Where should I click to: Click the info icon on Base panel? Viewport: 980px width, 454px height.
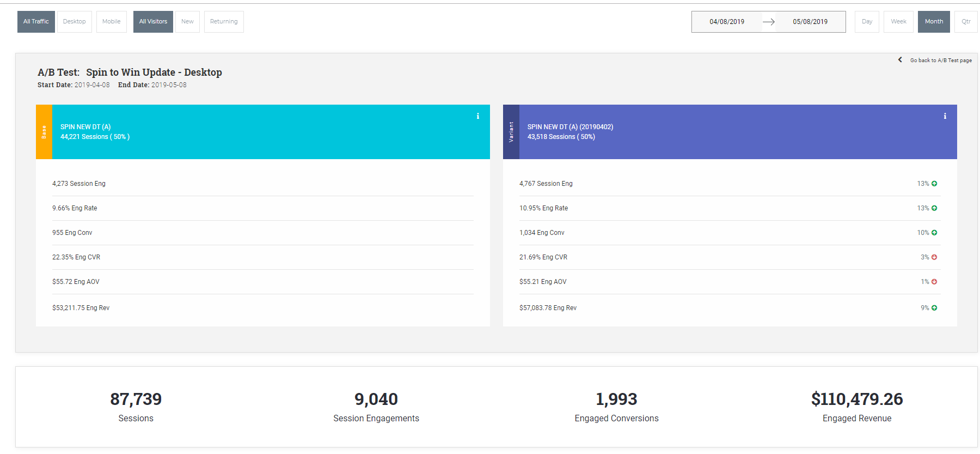coord(478,116)
